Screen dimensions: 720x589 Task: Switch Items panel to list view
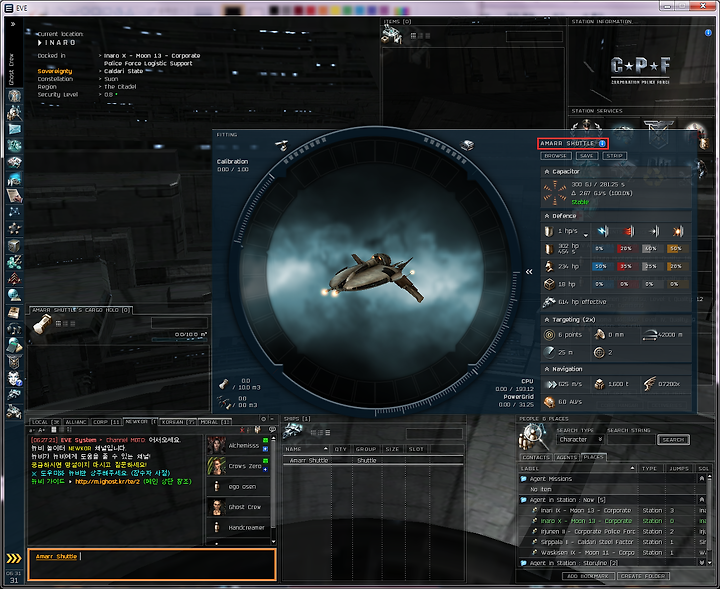428,36
